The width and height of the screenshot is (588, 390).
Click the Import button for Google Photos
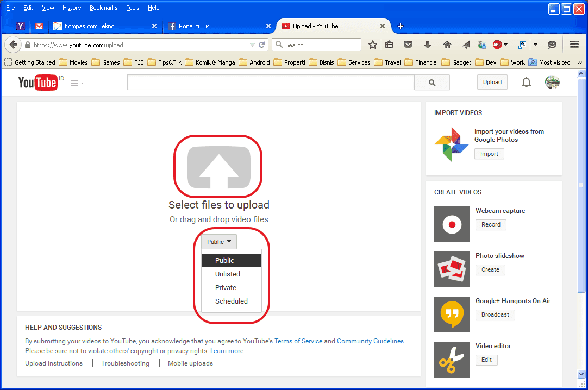489,154
